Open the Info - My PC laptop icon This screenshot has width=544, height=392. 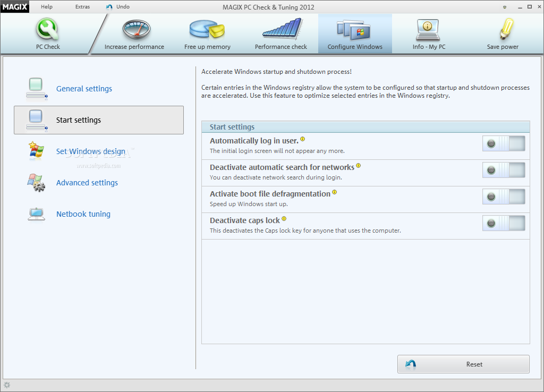pos(428,30)
